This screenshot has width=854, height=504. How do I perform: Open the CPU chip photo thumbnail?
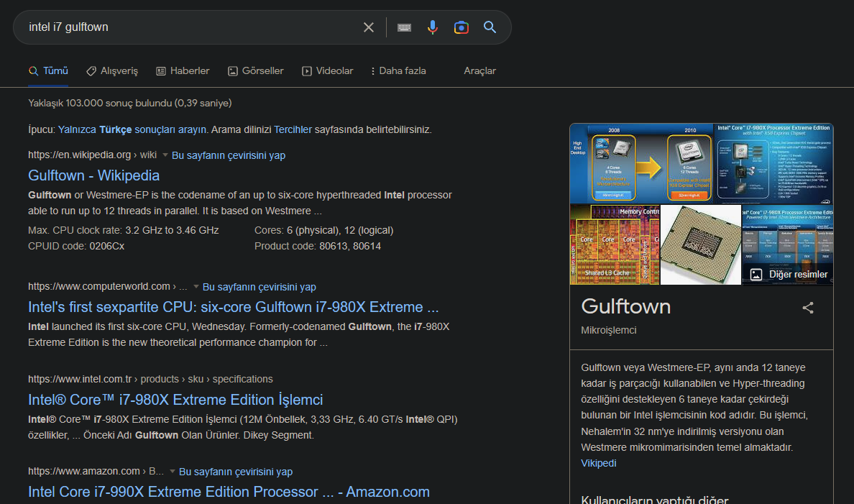coord(701,244)
